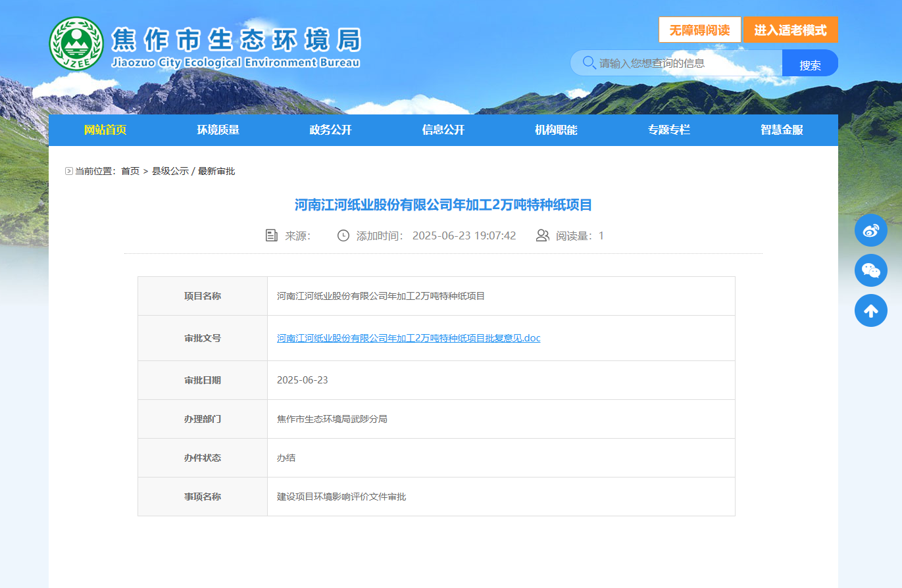The width and height of the screenshot is (902, 588).
Task: Click the 办件状态 row label
Action: click(203, 458)
